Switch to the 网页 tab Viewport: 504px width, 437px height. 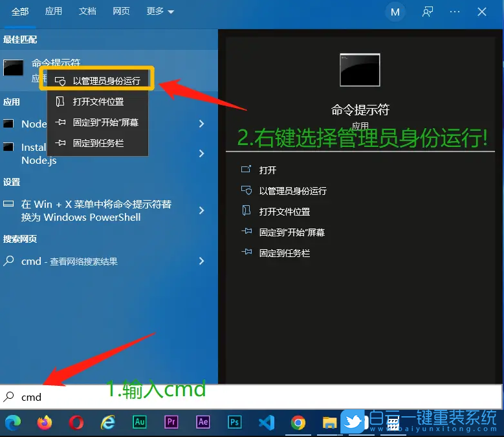tap(121, 11)
